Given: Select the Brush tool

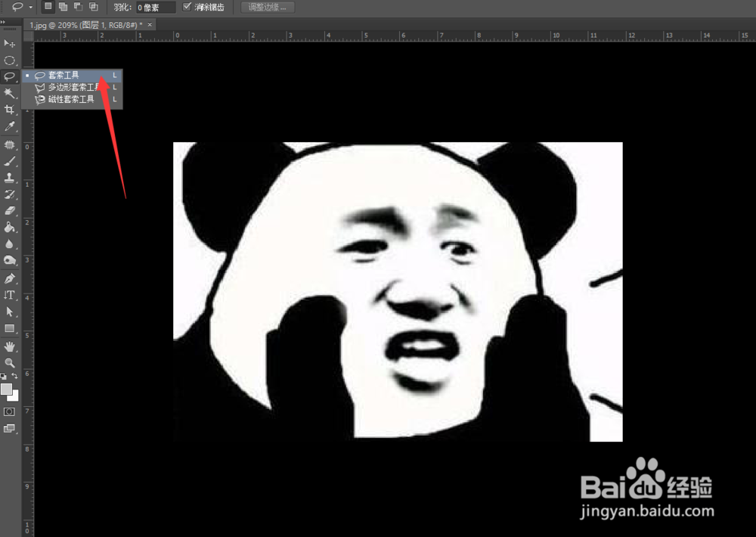Looking at the screenshot, I should click(9, 162).
